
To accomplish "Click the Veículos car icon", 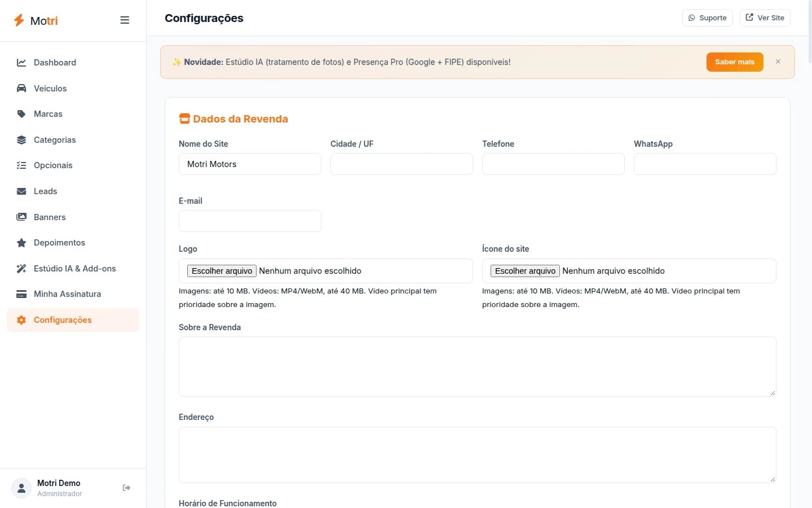I will 21,89.
